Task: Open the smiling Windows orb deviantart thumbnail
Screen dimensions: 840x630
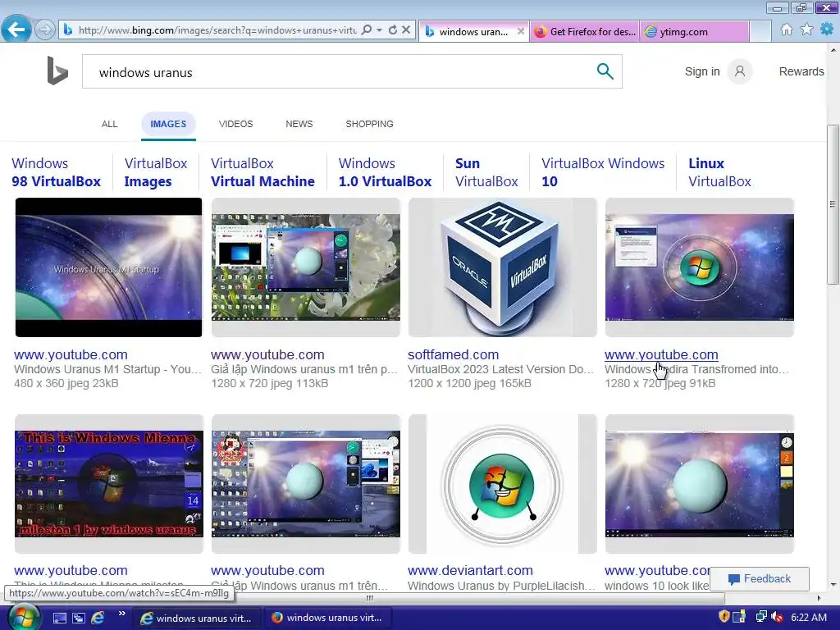Action: click(x=503, y=484)
